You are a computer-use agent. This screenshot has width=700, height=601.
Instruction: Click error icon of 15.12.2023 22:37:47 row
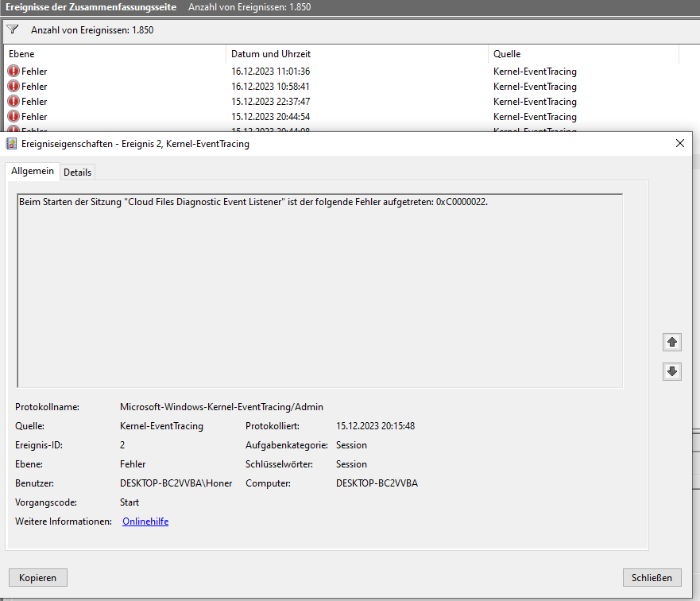coord(14,101)
